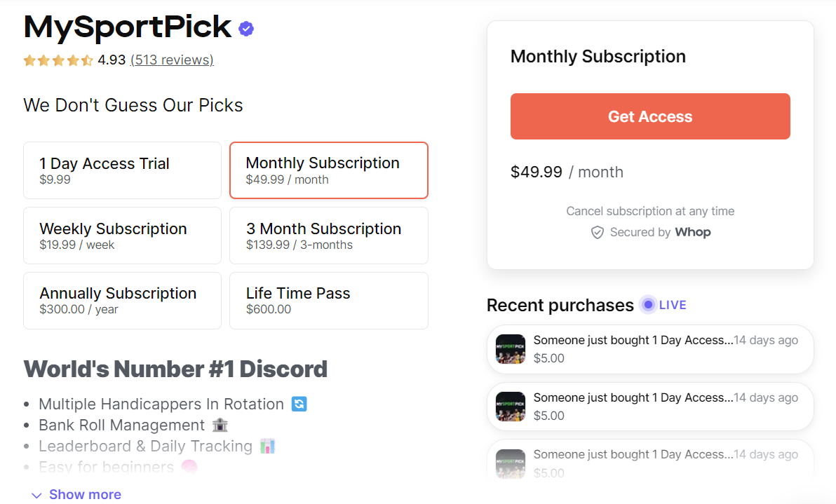836x504 pixels.
Task: Click the LIVE indicator icon
Action: [647, 304]
